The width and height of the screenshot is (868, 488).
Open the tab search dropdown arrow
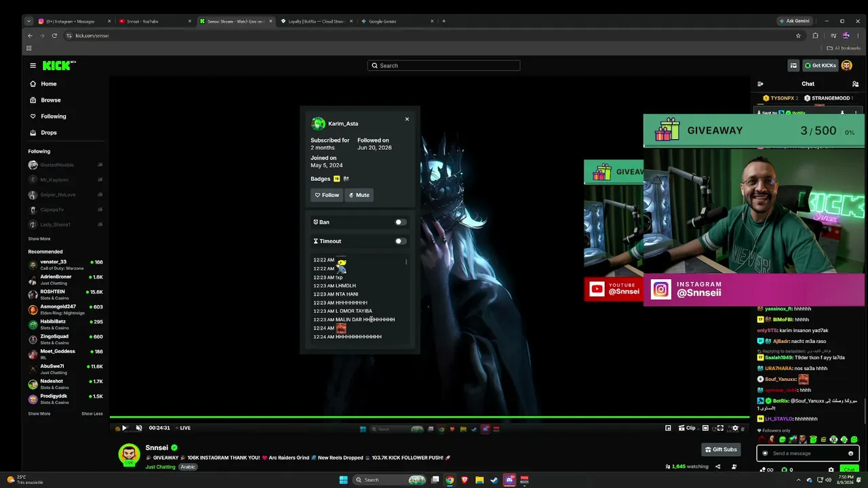click(28, 21)
